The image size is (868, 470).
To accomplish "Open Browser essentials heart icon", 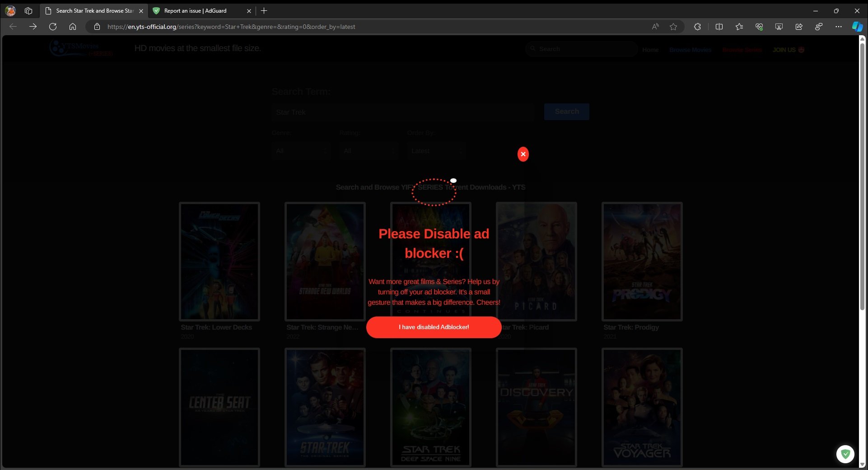I will point(759,27).
